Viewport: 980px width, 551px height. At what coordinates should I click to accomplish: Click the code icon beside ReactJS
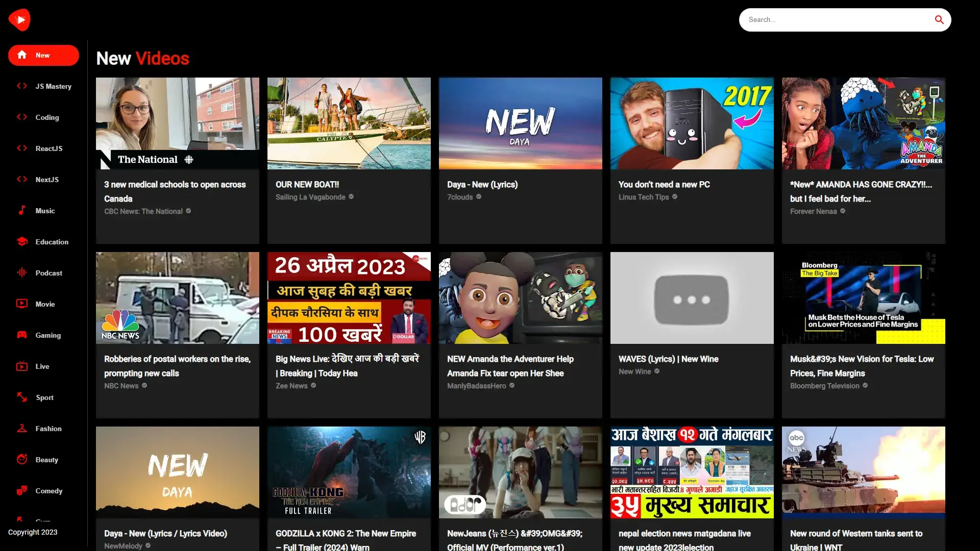pyautogui.click(x=22, y=148)
